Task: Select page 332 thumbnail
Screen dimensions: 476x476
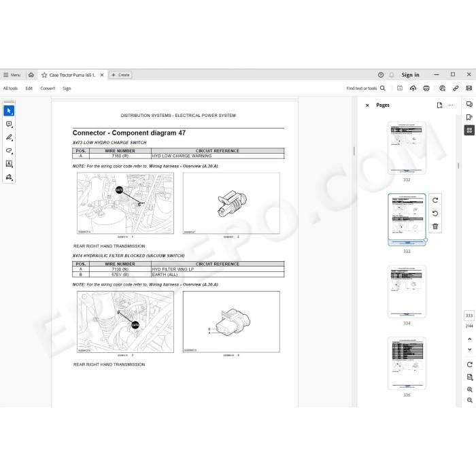Action: click(407, 148)
